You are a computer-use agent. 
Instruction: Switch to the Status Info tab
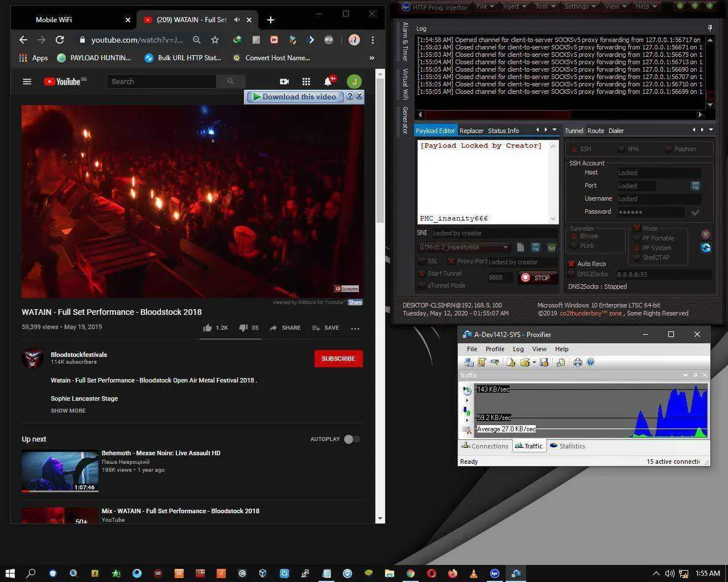pos(503,131)
